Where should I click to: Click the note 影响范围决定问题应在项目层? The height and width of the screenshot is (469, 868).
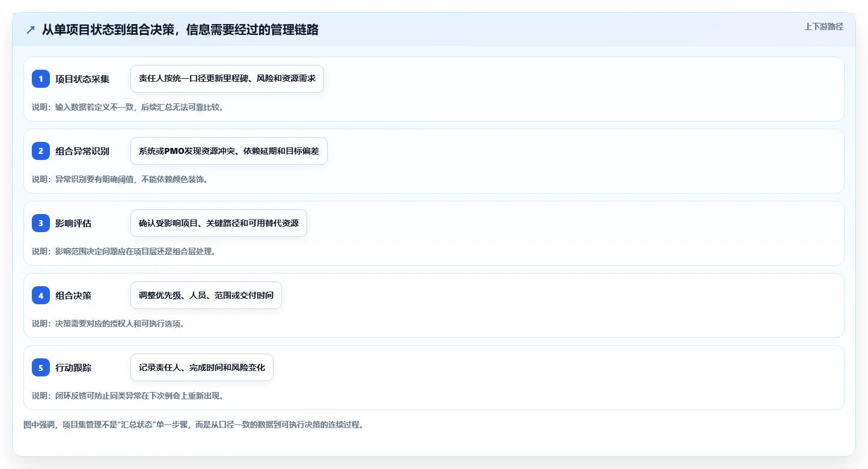[x=124, y=251]
